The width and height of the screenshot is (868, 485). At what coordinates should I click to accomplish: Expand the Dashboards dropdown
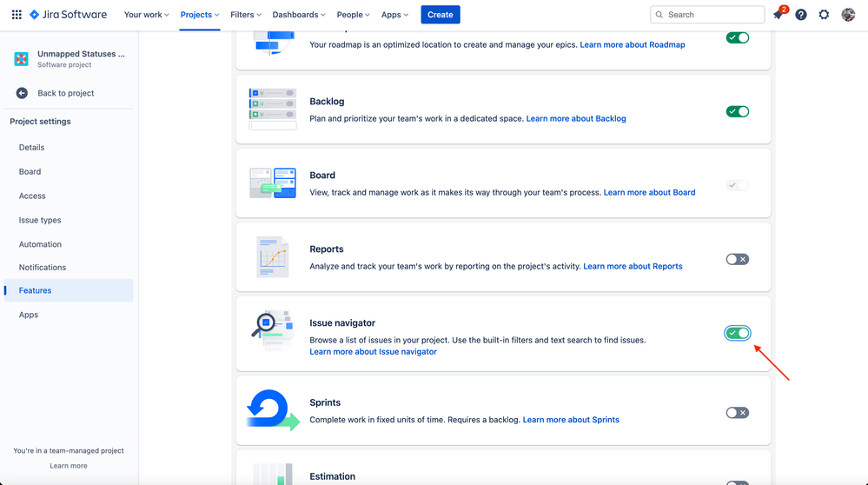[299, 15]
